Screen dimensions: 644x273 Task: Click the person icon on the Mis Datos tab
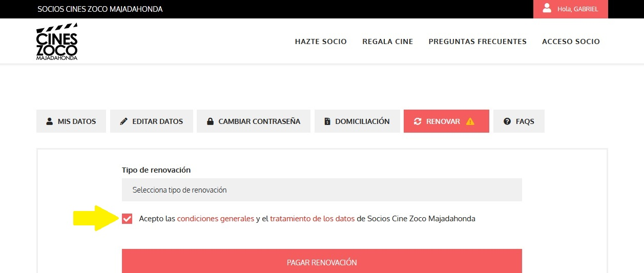click(50, 121)
